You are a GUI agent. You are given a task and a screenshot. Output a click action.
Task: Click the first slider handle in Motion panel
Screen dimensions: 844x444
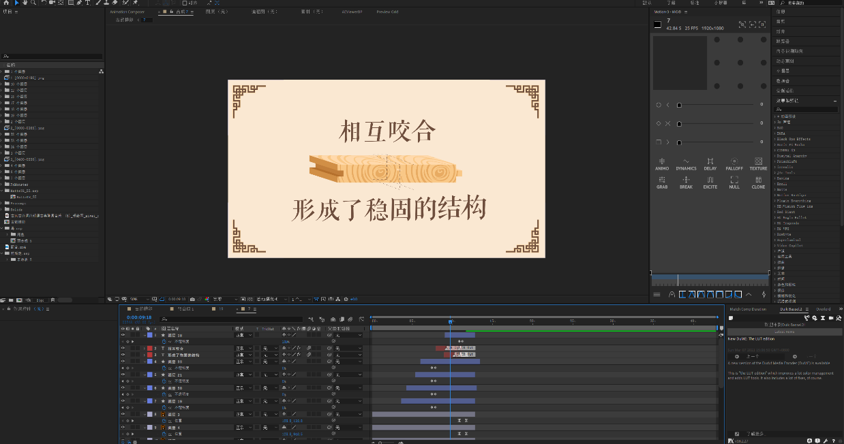click(679, 105)
